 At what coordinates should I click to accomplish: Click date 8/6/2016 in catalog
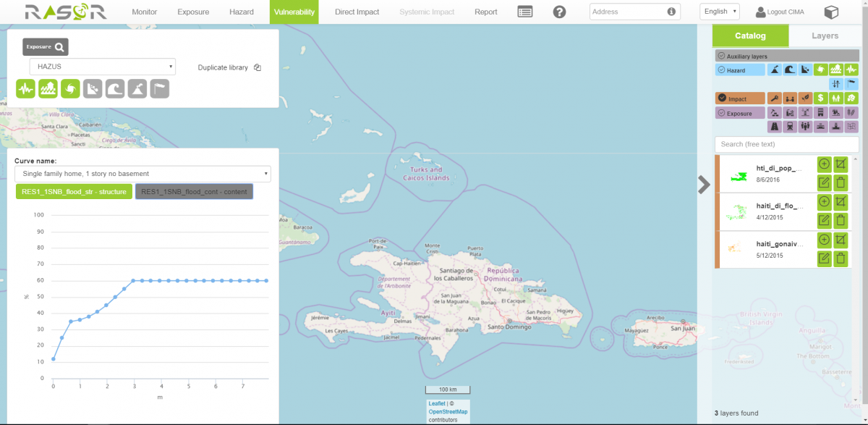pos(768,179)
